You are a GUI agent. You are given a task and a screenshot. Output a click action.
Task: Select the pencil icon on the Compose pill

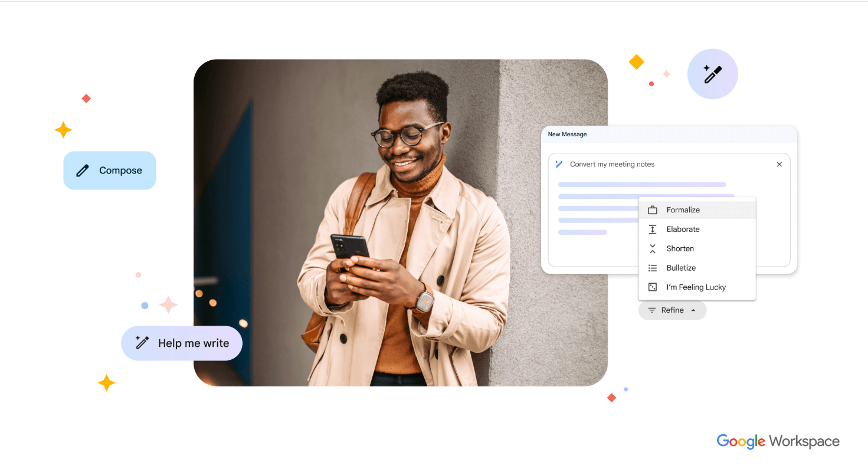coord(82,170)
